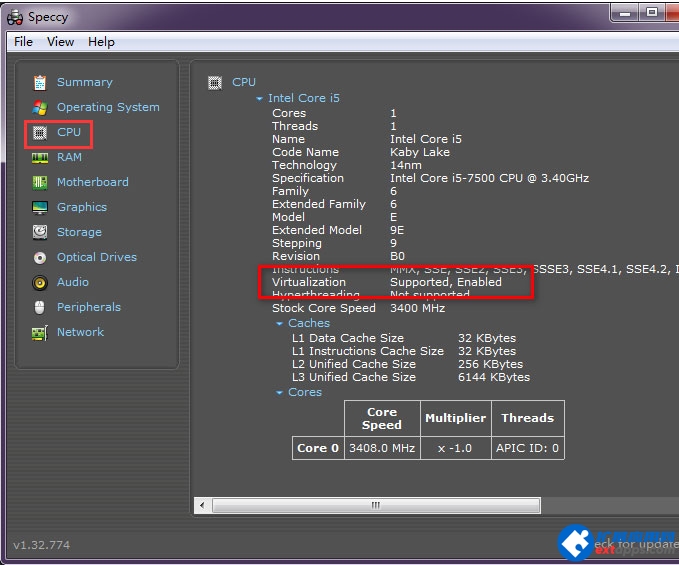This screenshot has height=565, width=679.
Task: Click the 'Core Speed' table header
Action: [x=382, y=418]
